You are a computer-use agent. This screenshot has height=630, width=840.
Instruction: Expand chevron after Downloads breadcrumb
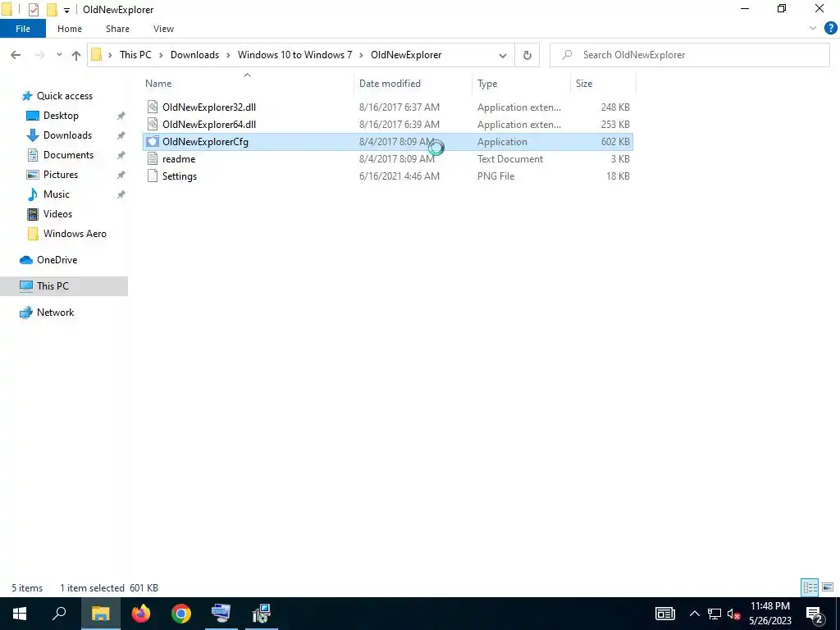(x=228, y=55)
